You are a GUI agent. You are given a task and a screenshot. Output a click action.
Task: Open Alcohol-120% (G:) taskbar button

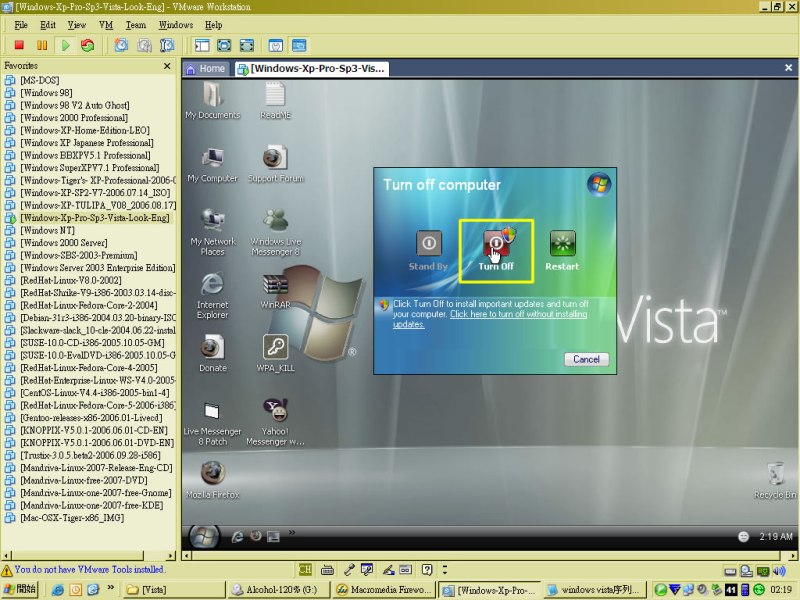click(x=279, y=590)
